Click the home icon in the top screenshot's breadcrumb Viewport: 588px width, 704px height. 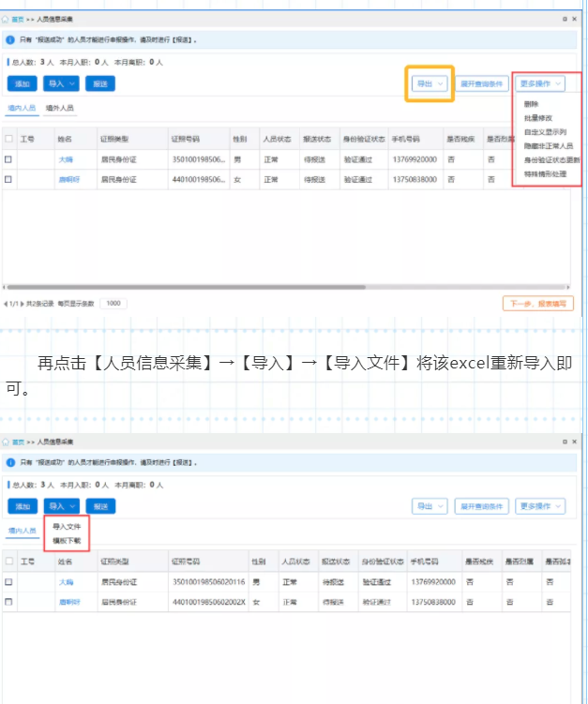click(x=7, y=19)
